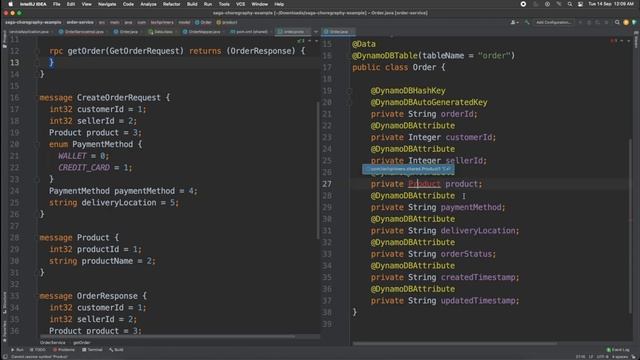This screenshot has width=640, height=360.
Task: Click the orange IDE update indicator icon
Action: click(x=626, y=22)
